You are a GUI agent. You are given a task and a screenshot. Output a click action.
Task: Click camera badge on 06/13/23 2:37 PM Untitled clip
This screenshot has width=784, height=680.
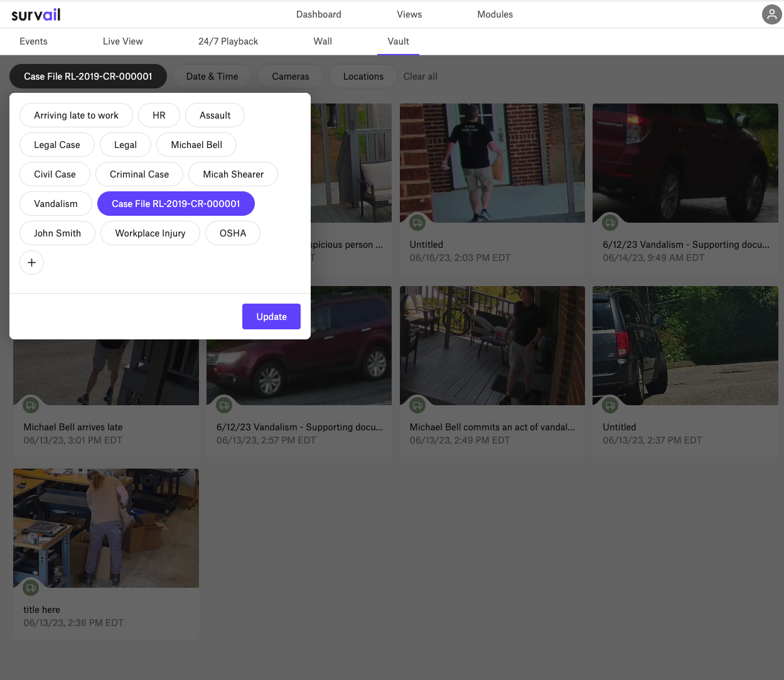(610, 405)
